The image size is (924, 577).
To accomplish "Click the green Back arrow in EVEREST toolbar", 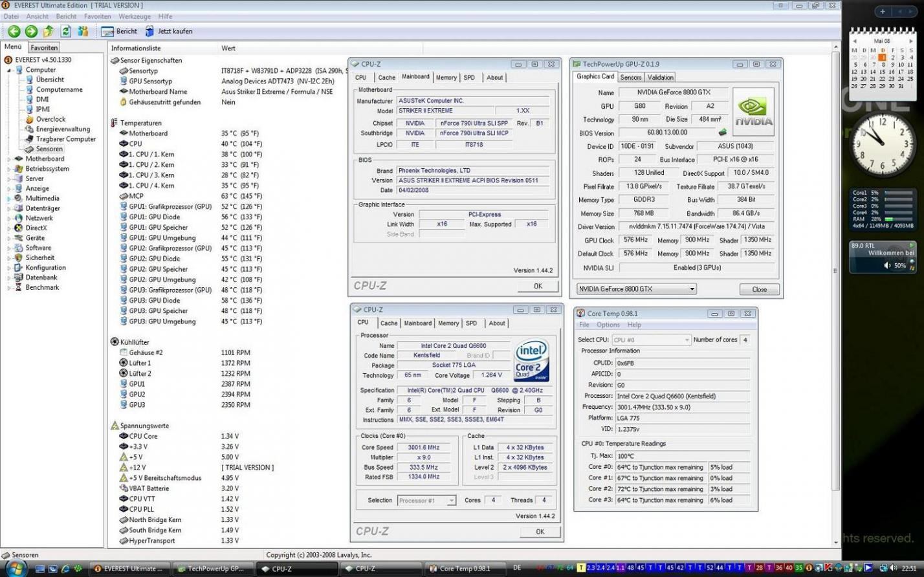I will (14, 31).
